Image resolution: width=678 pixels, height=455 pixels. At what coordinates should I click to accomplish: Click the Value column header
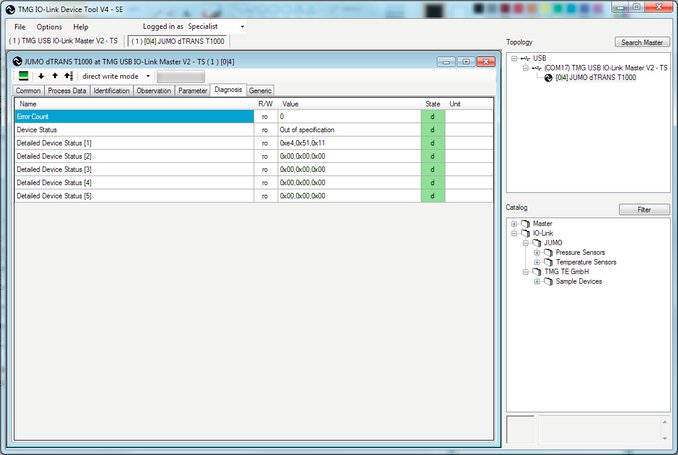349,104
